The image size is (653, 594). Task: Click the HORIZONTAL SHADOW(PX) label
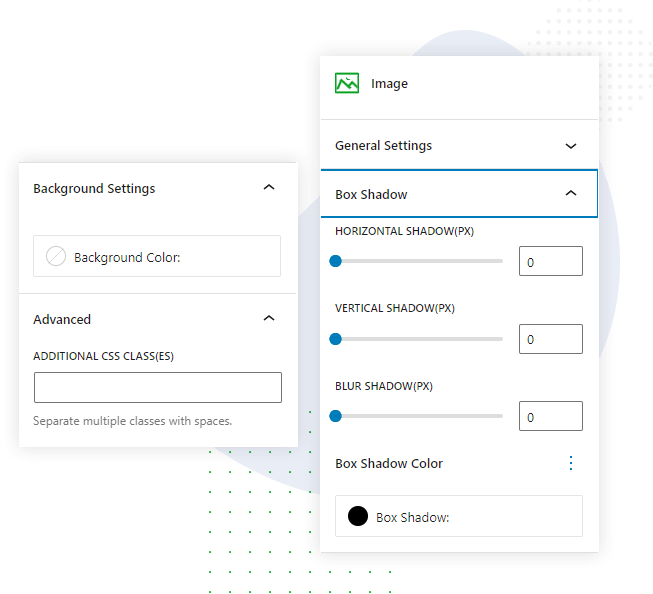pos(404,231)
